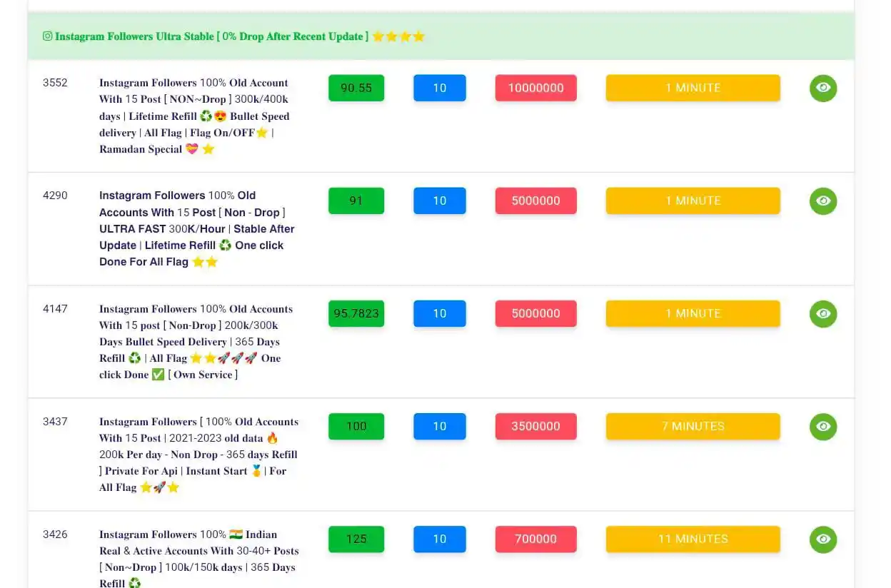
Task: Open eye icon for service 4290
Action: coord(823,201)
